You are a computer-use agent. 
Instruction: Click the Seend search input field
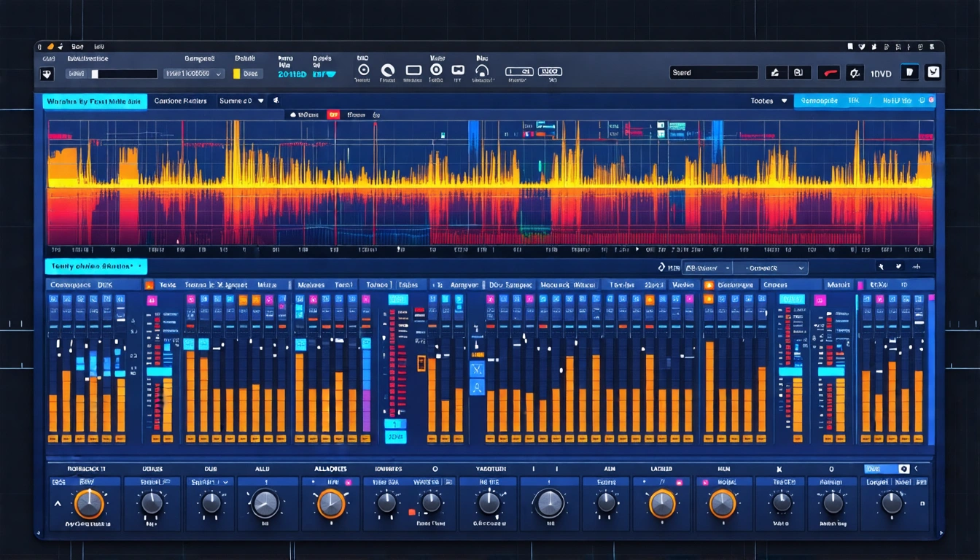coord(714,73)
